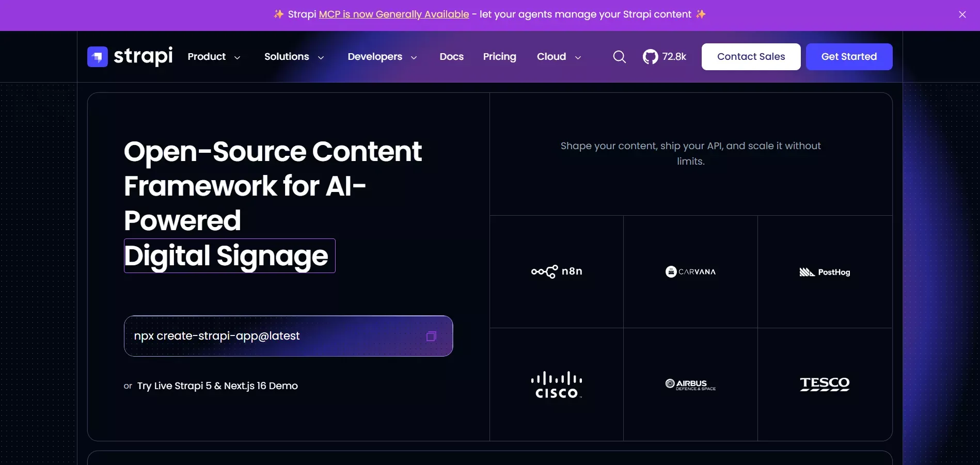Copy the npx command with copy icon
The image size is (980, 465).
[431, 336]
